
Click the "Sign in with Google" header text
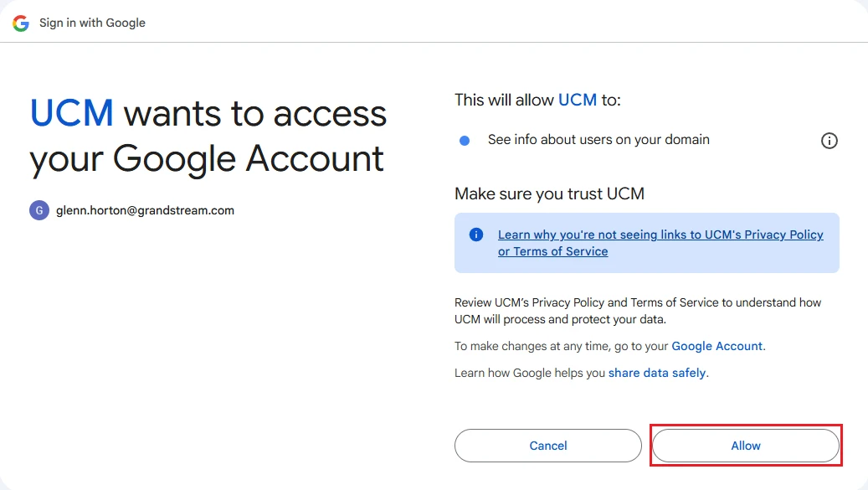click(92, 23)
